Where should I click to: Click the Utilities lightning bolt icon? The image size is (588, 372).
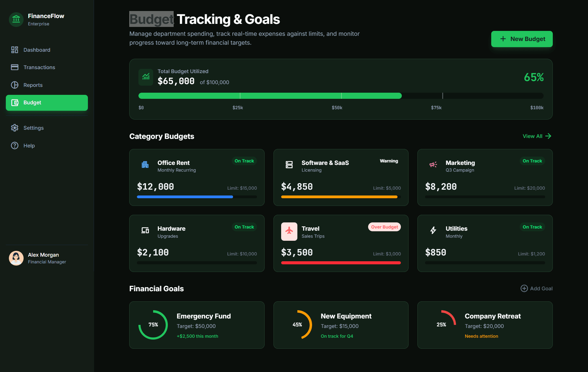coord(433,230)
